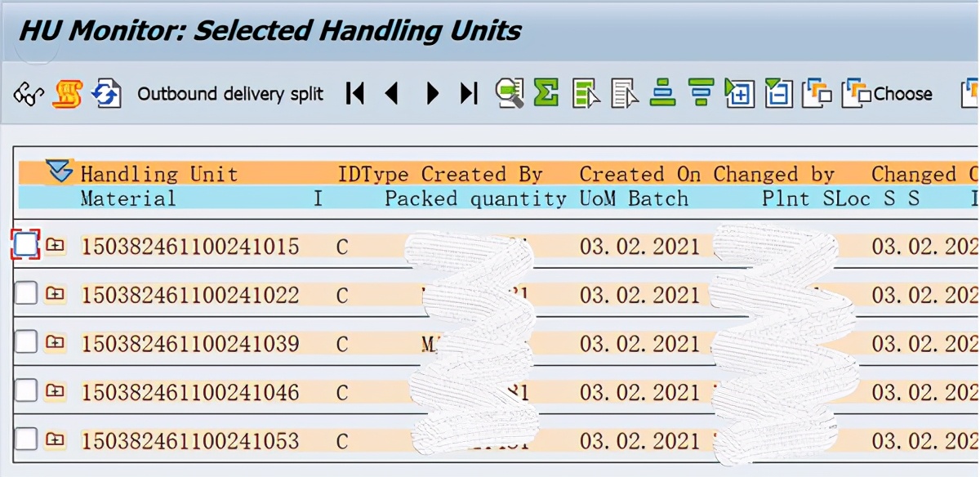Click the Batch subheader label
This screenshot has height=477, width=980.
(658, 198)
